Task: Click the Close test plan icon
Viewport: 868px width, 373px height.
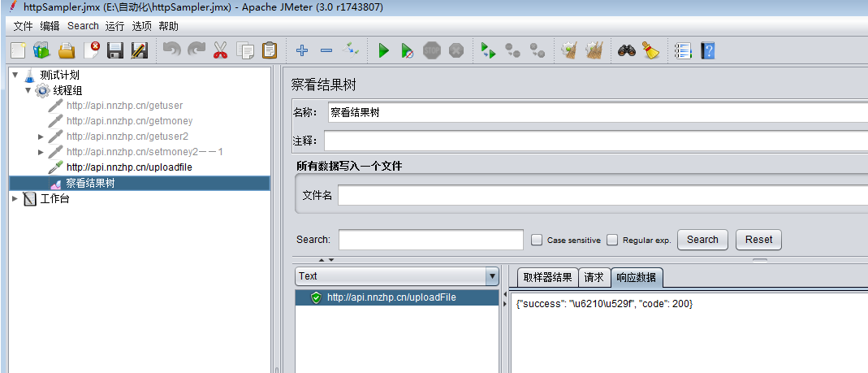Action: pyautogui.click(x=91, y=51)
